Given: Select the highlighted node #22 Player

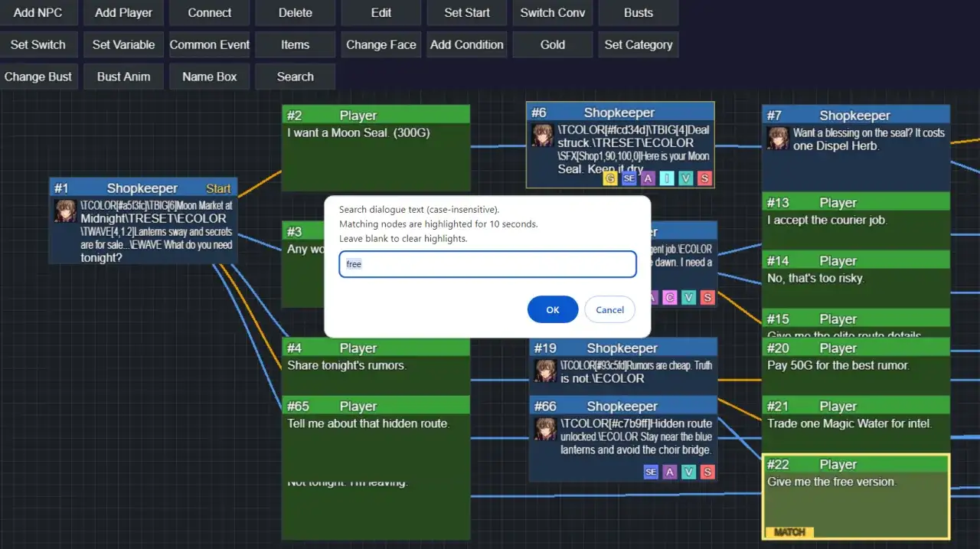Looking at the screenshot, I should tap(856, 496).
